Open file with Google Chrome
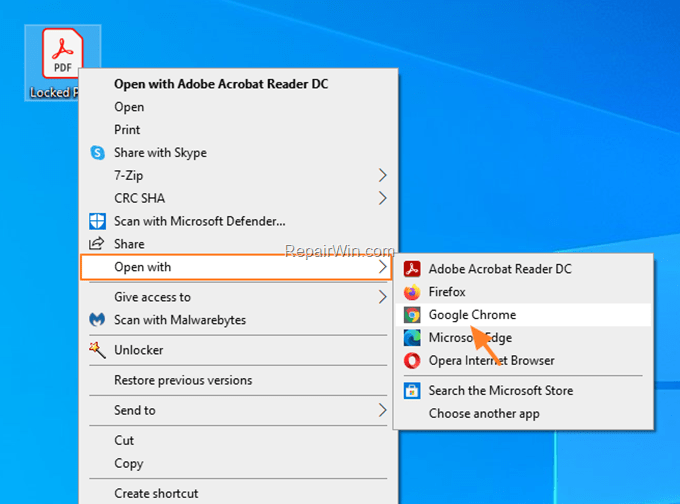Screen dimensions: 680x504 (523, 315)
